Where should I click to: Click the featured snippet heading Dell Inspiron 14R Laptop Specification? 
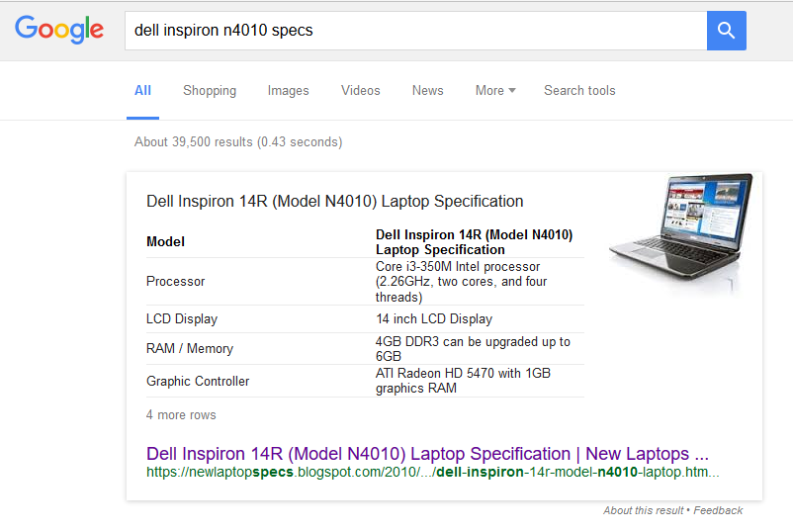(335, 202)
